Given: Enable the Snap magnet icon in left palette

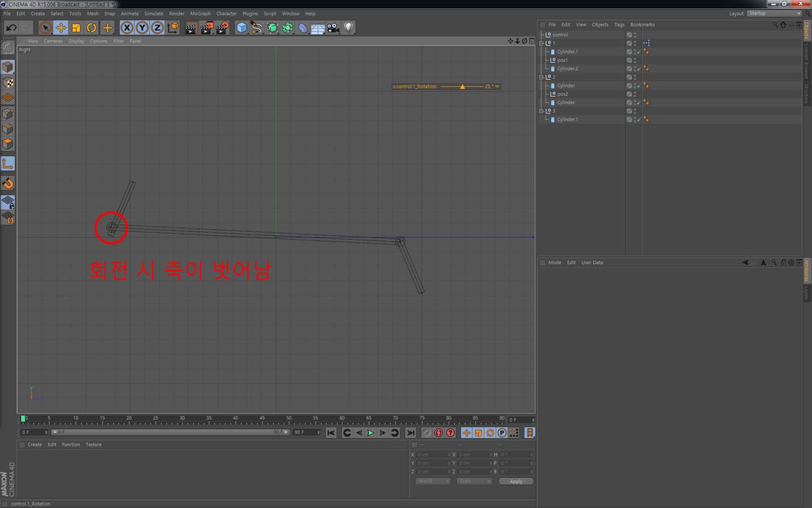Looking at the screenshot, I should point(8,183).
